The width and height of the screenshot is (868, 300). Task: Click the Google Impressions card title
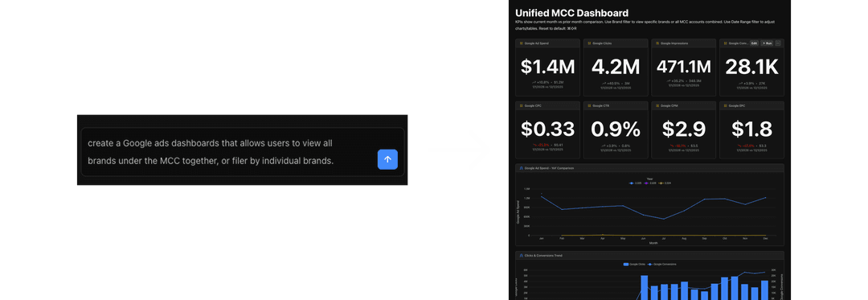point(674,43)
